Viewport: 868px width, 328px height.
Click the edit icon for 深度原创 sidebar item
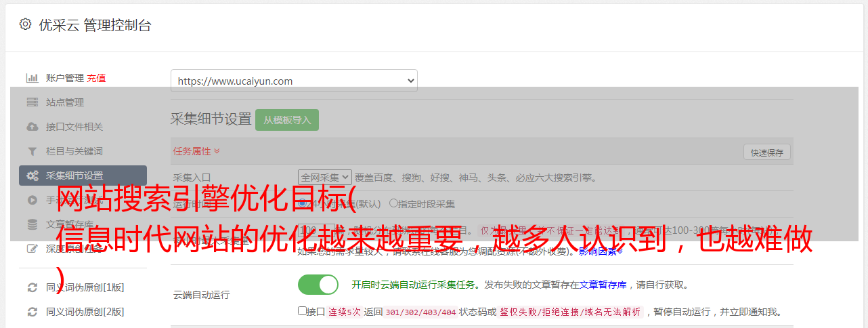click(32, 249)
